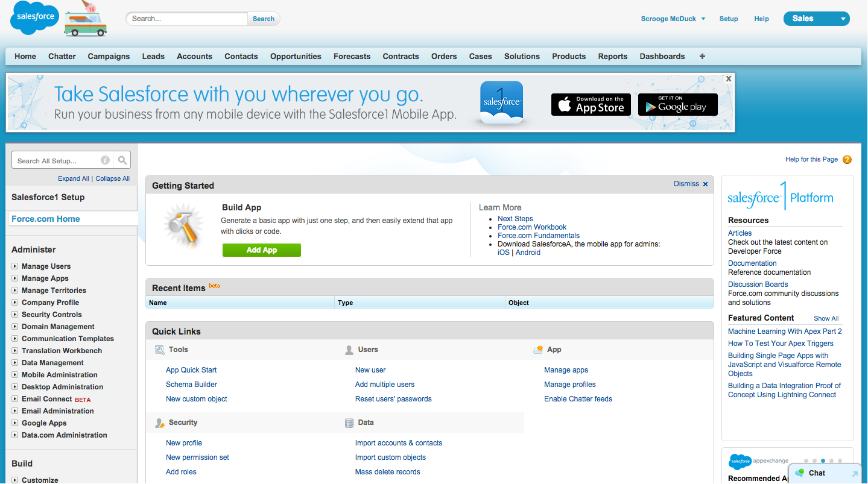This screenshot has width=868, height=484.
Task: Open the Google Play download badge
Action: pyautogui.click(x=678, y=104)
